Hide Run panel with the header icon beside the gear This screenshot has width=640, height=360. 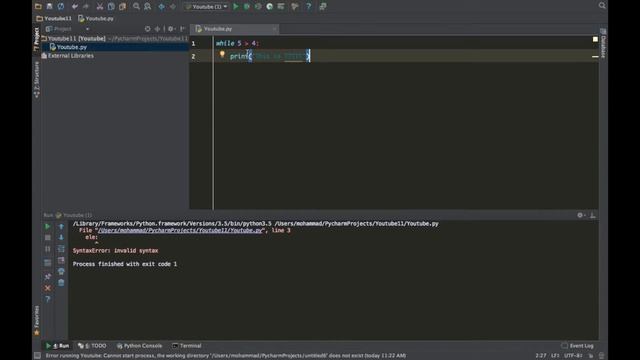click(593, 215)
